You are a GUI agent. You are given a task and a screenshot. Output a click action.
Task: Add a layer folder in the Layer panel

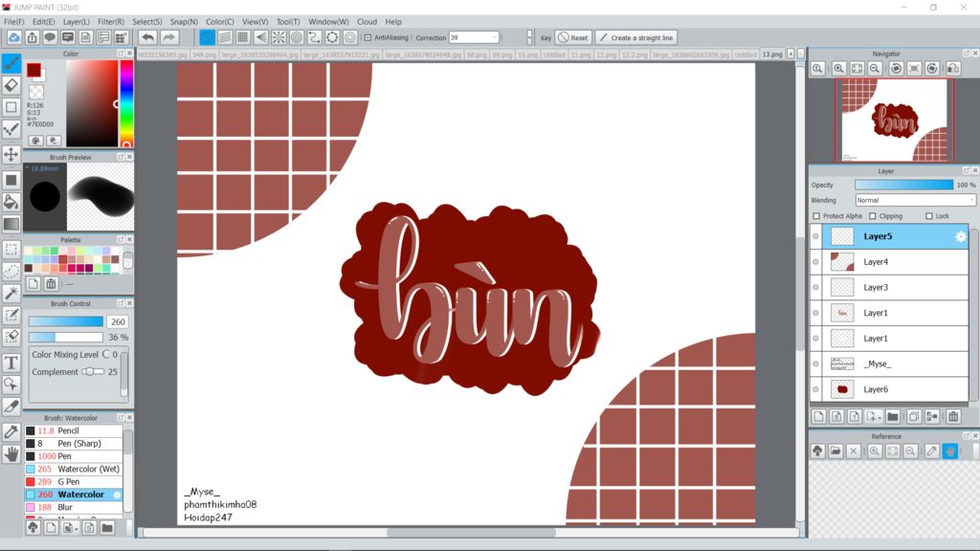click(893, 417)
